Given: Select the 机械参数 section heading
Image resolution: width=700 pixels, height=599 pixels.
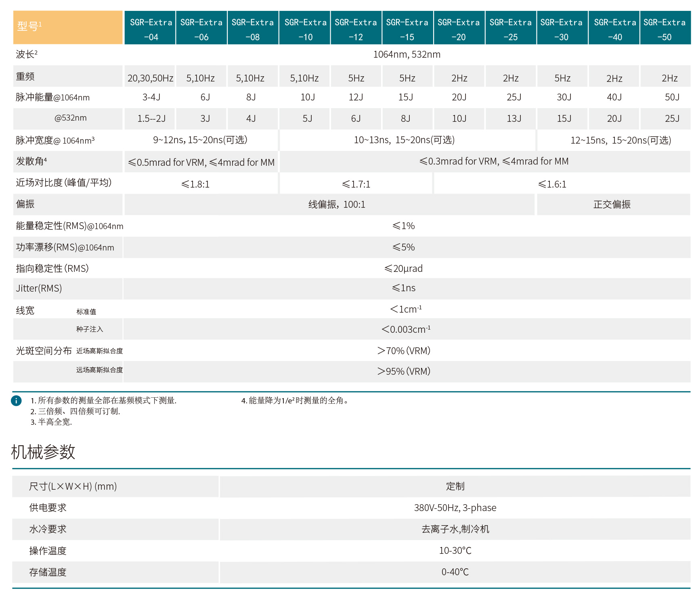Looking at the screenshot, I should pos(43,452).
